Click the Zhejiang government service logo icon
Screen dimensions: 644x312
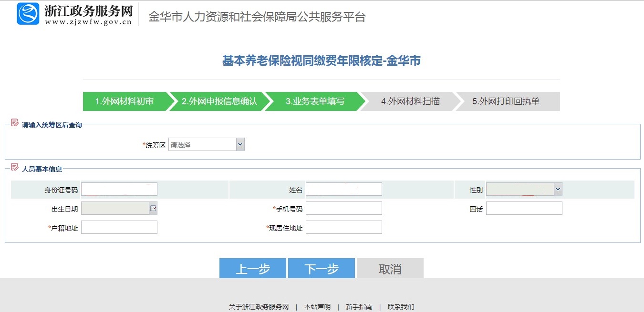(x=28, y=13)
